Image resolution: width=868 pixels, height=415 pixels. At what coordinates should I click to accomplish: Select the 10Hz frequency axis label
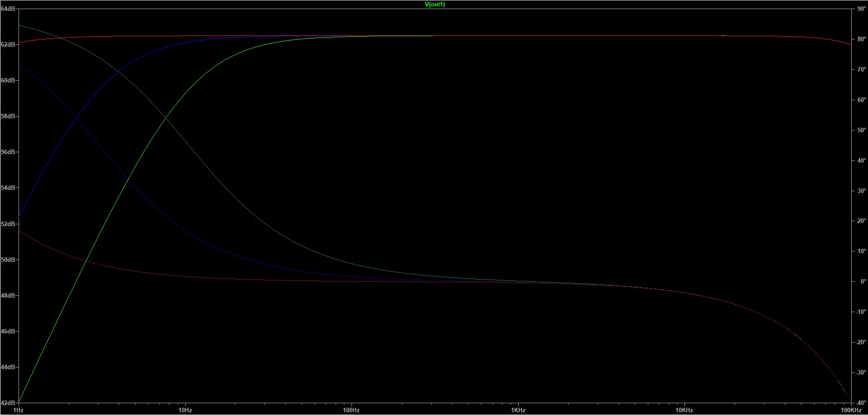[185, 410]
